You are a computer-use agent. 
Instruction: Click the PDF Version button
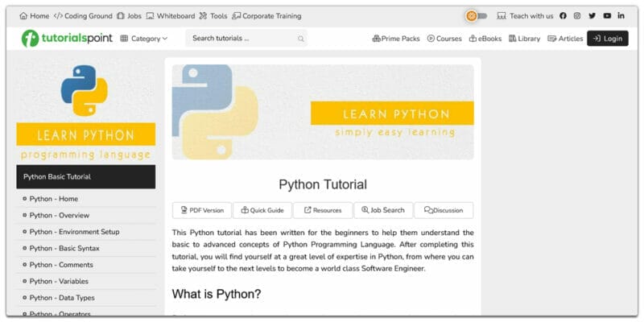coord(202,210)
